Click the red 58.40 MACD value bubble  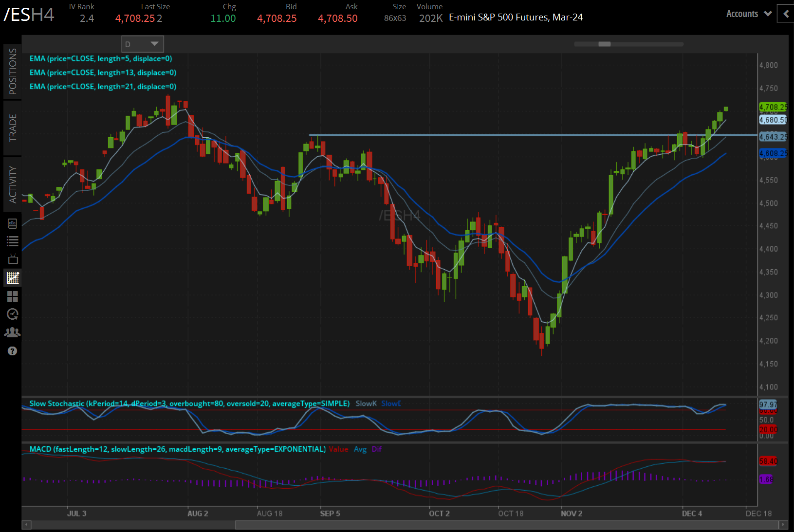click(768, 461)
